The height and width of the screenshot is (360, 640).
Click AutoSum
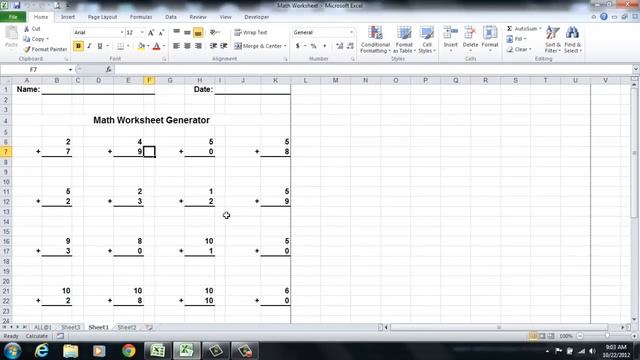click(522, 29)
